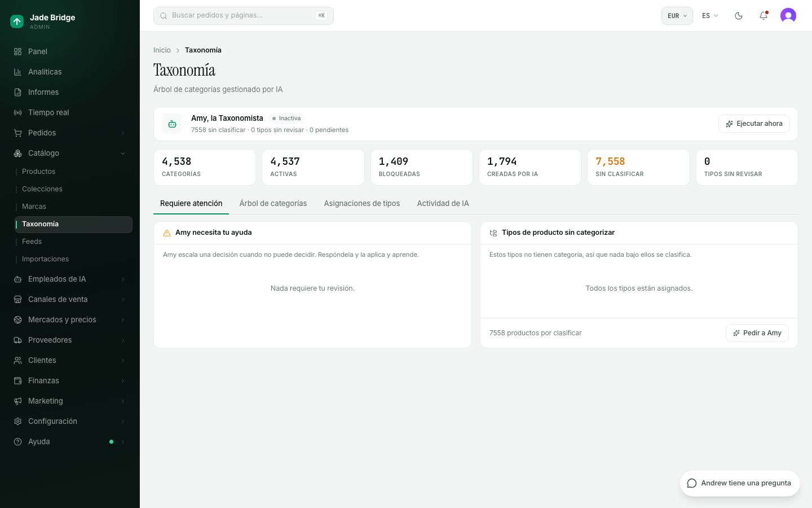The image size is (812, 508).
Task: Click the Configuración gear icon
Action: pyautogui.click(x=17, y=421)
